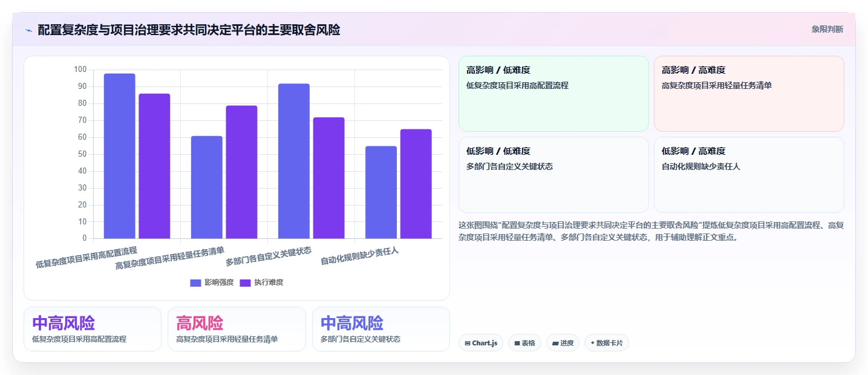
Task: Click the 影响强度 legend label
Action: tap(219, 282)
